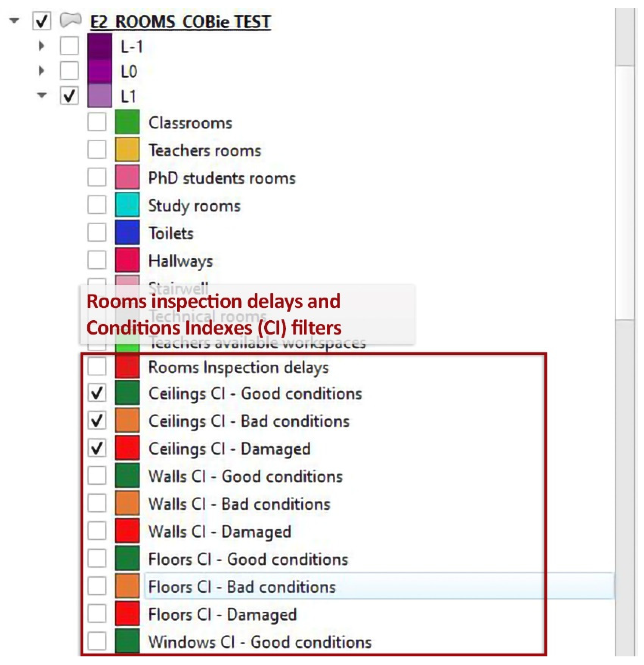The width and height of the screenshot is (644, 665).
Task: Check the Hallways layer visibility box
Action: pos(97,260)
